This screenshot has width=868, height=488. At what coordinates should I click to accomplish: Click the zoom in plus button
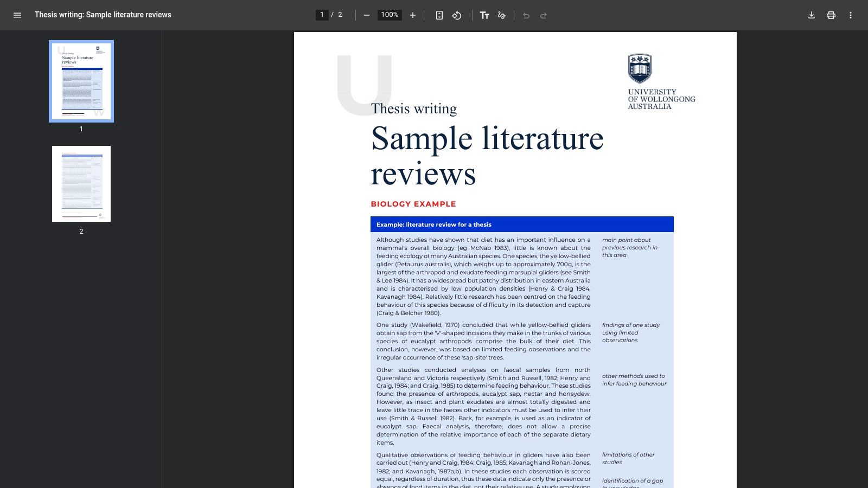pyautogui.click(x=413, y=15)
